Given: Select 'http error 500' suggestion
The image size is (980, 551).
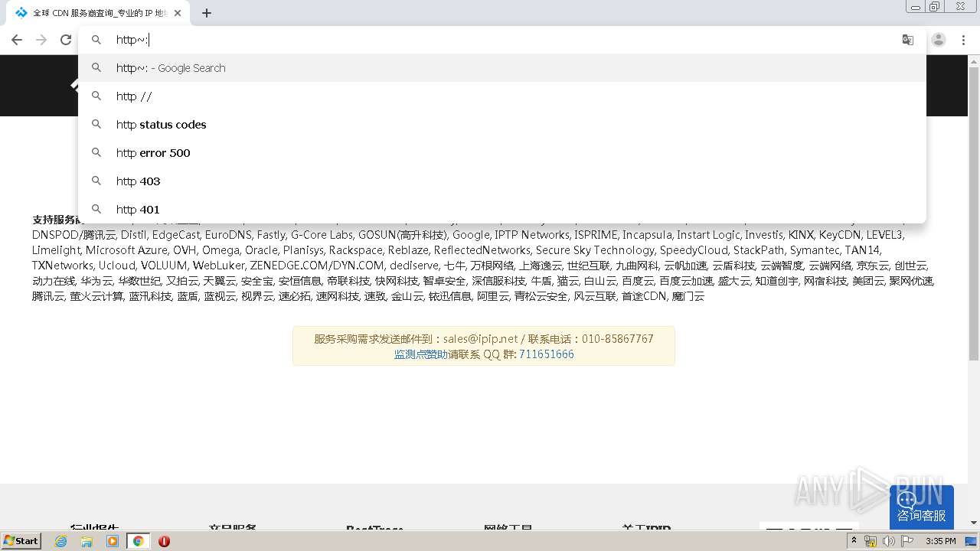Looking at the screenshot, I should click(502, 153).
